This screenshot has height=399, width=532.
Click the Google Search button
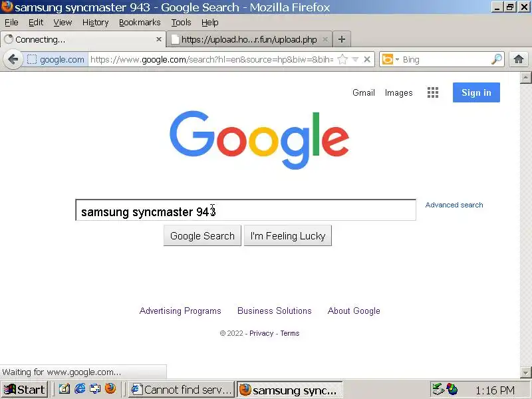pos(202,235)
